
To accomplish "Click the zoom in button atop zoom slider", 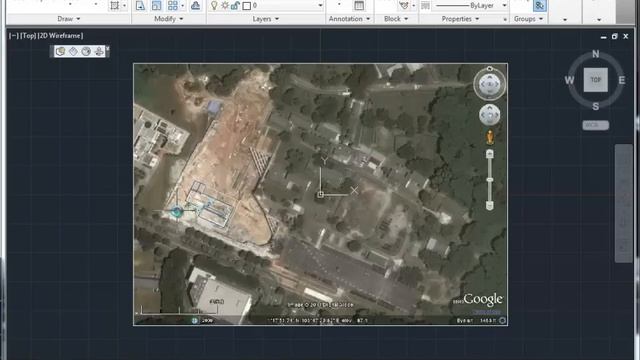I will [x=490, y=154].
